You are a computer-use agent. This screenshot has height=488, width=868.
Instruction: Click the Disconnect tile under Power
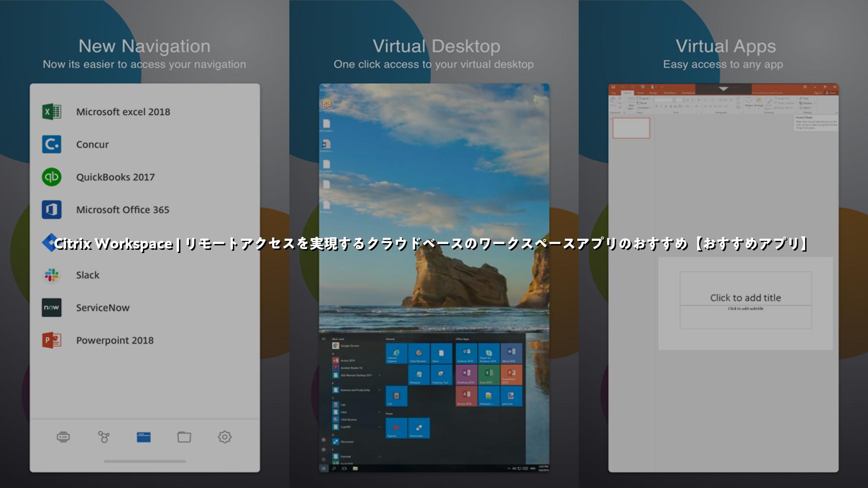[x=419, y=428]
